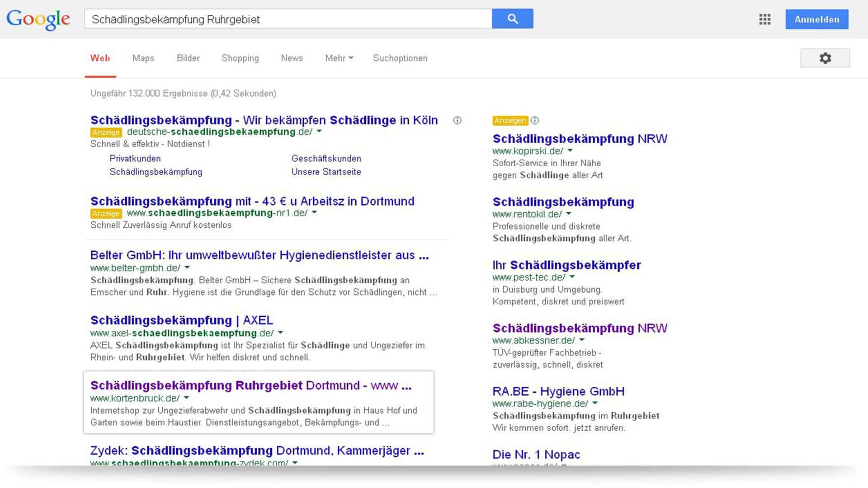Switch to the Maps tab
868x488 pixels.
[x=143, y=58]
